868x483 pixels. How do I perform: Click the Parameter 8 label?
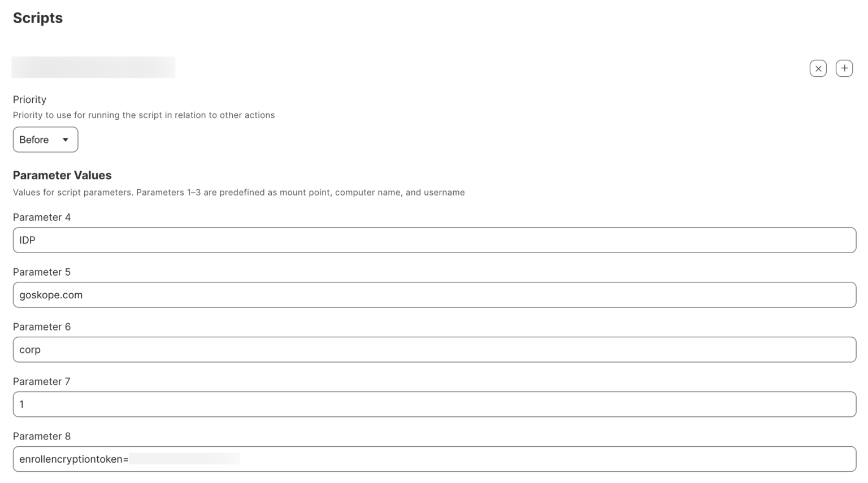[41, 436]
